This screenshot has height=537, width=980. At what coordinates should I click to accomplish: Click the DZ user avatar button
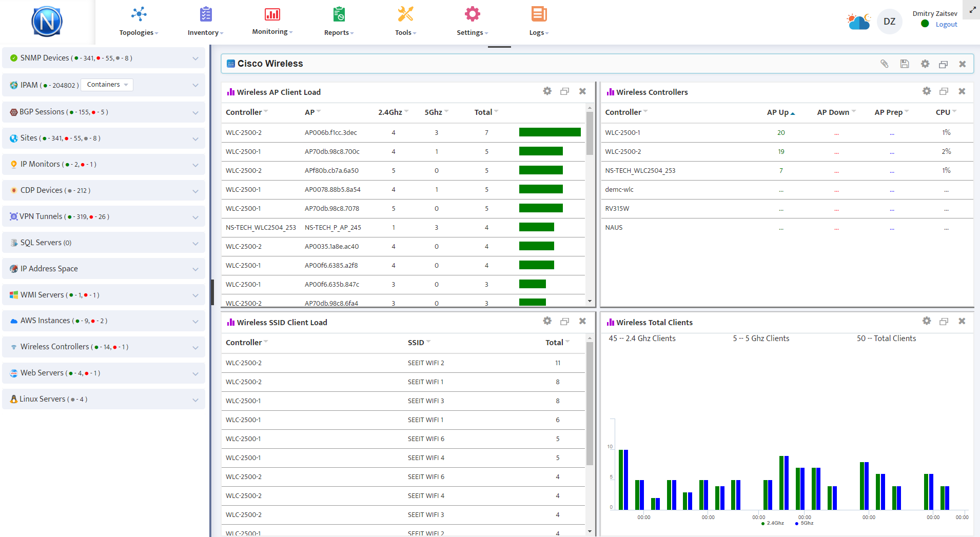(x=890, y=22)
